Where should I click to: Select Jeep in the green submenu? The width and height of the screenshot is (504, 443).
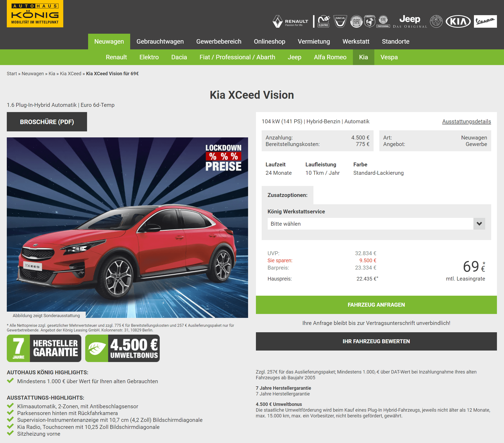295,57
